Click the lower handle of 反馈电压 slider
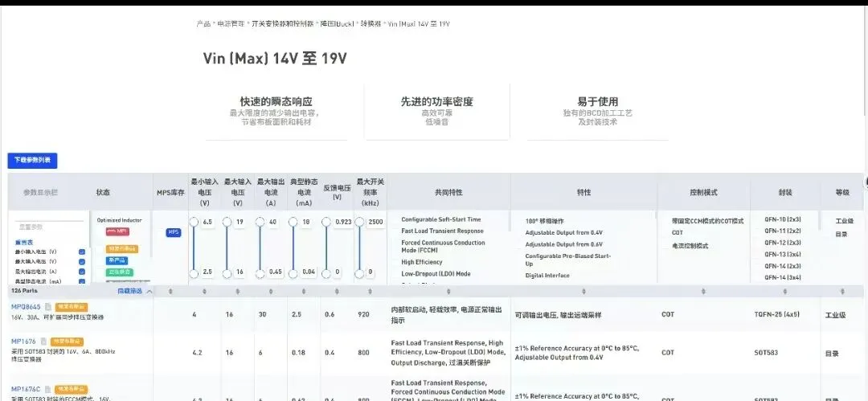This screenshot has width=868, height=401. pos(326,273)
